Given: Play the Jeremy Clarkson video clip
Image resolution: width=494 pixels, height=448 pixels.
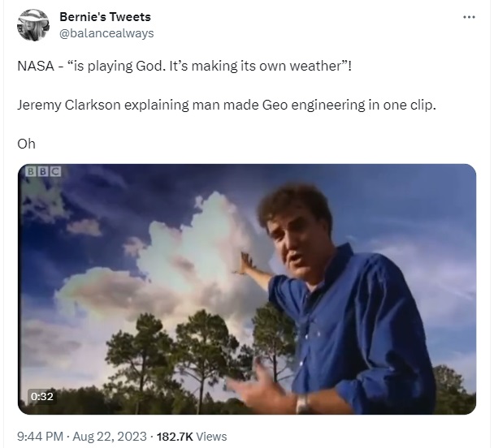Looking at the screenshot, I should pos(247,289).
